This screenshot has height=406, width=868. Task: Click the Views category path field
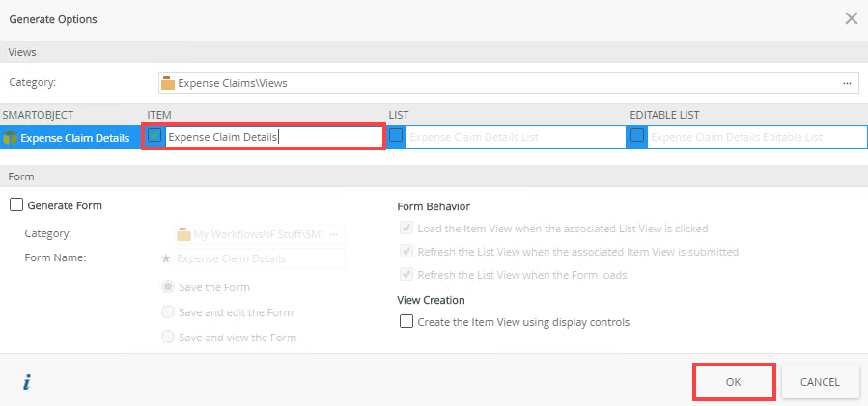(502, 83)
